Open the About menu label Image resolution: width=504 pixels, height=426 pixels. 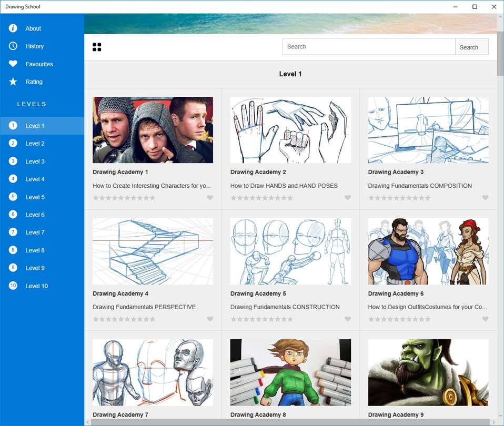coord(33,28)
